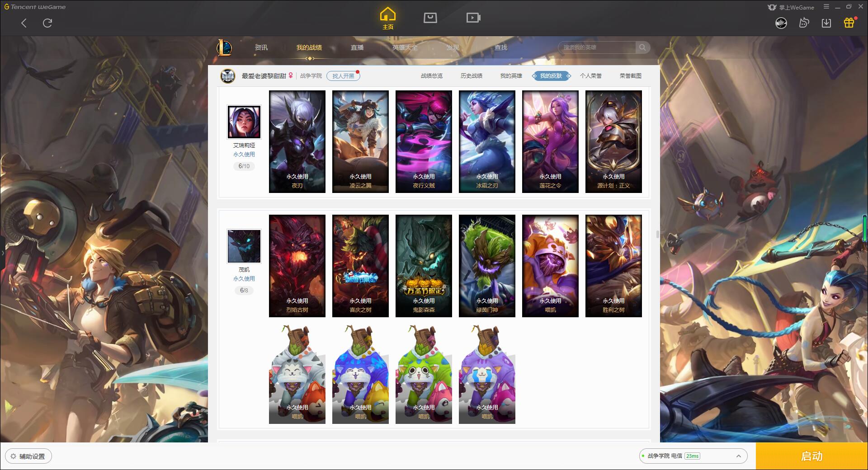The height and width of the screenshot is (470, 868).
Task: Click 永久使用 under 茂凯 name
Action: [x=244, y=279]
